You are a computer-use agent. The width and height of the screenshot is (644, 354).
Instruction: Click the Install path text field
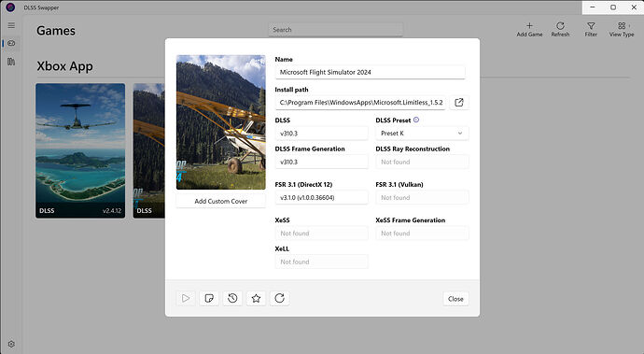click(360, 103)
